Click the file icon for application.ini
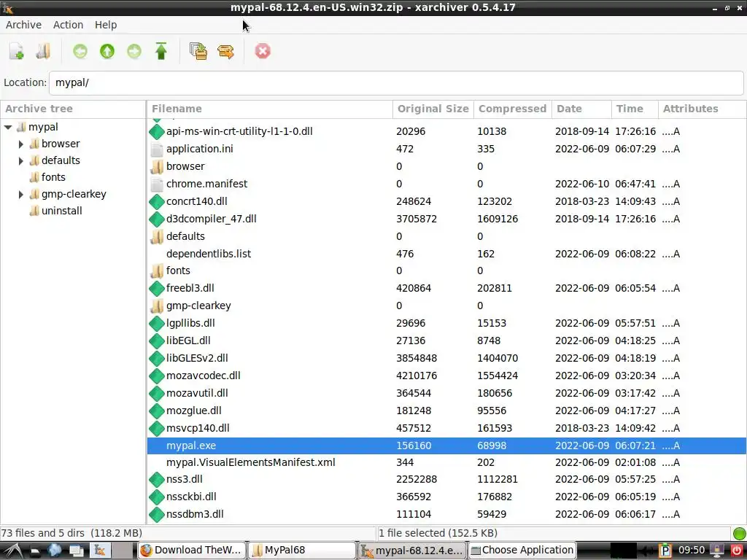 (157, 149)
